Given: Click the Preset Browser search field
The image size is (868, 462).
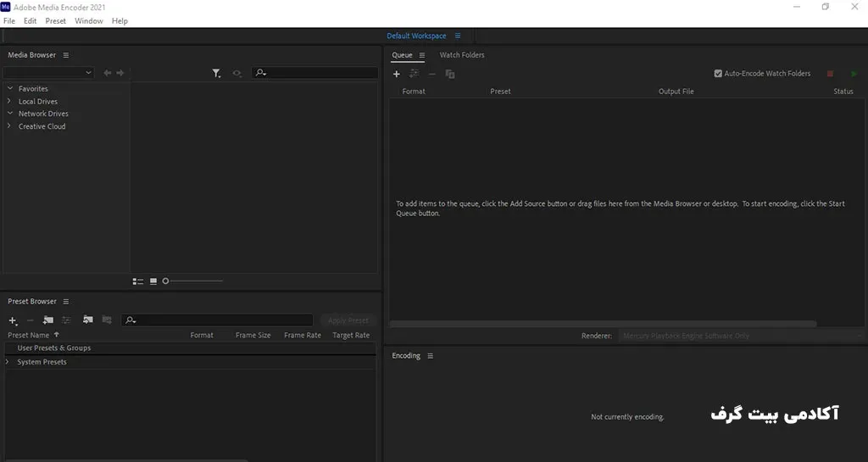Looking at the screenshot, I should 217,320.
